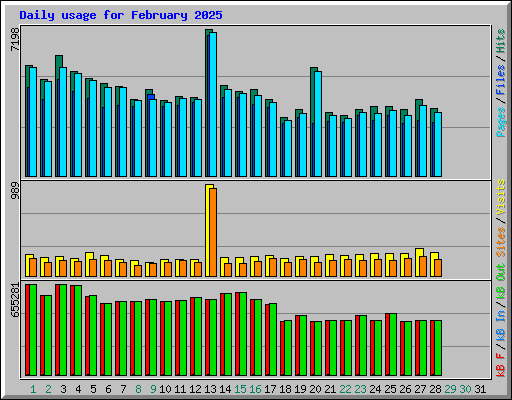This screenshot has width=512, height=400.
Task: Click day label 12 on the axis
Action: [x=195, y=389]
